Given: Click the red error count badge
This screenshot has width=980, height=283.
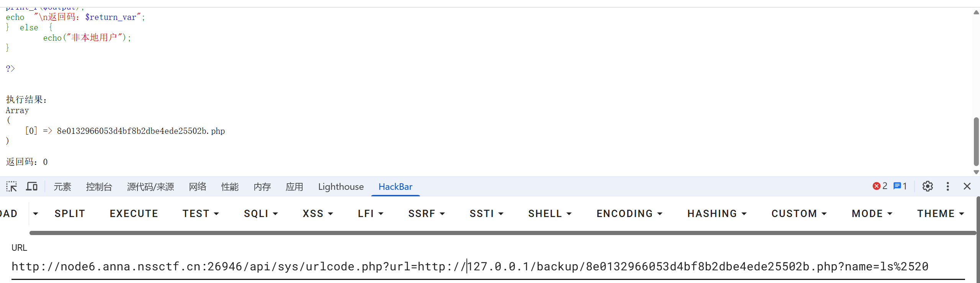Looking at the screenshot, I should tap(880, 186).
